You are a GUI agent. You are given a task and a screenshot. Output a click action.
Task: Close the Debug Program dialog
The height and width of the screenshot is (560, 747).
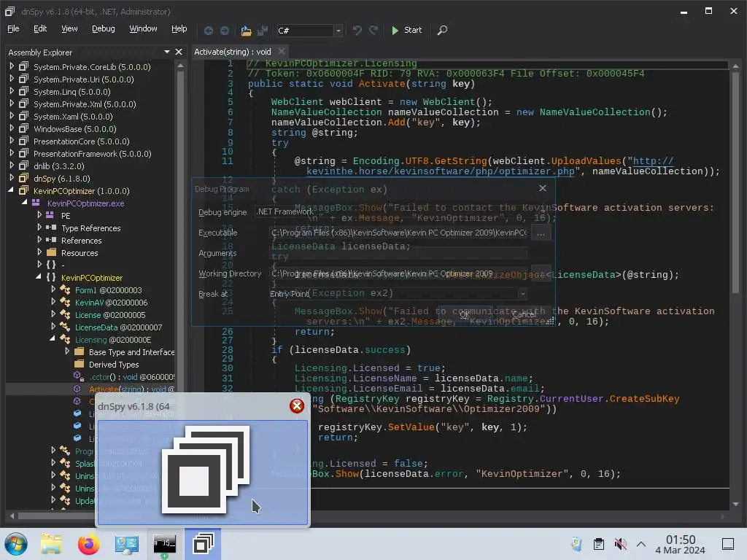[x=542, y=188]
